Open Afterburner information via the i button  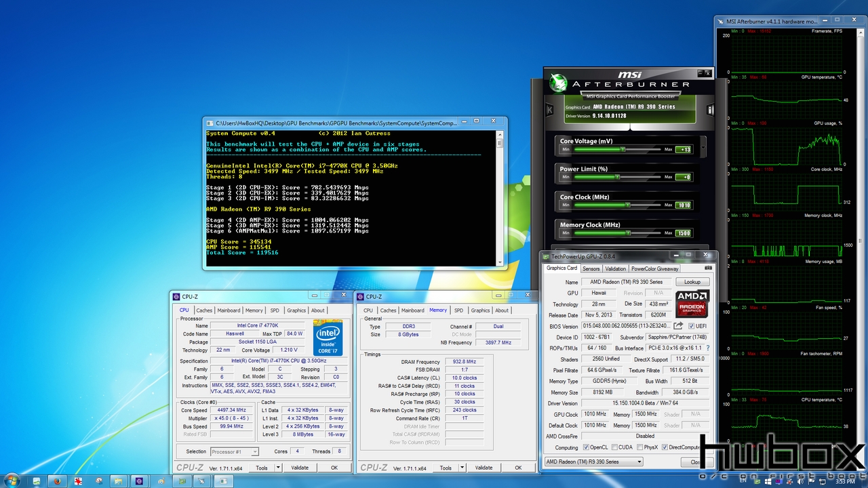coord(710,110)
